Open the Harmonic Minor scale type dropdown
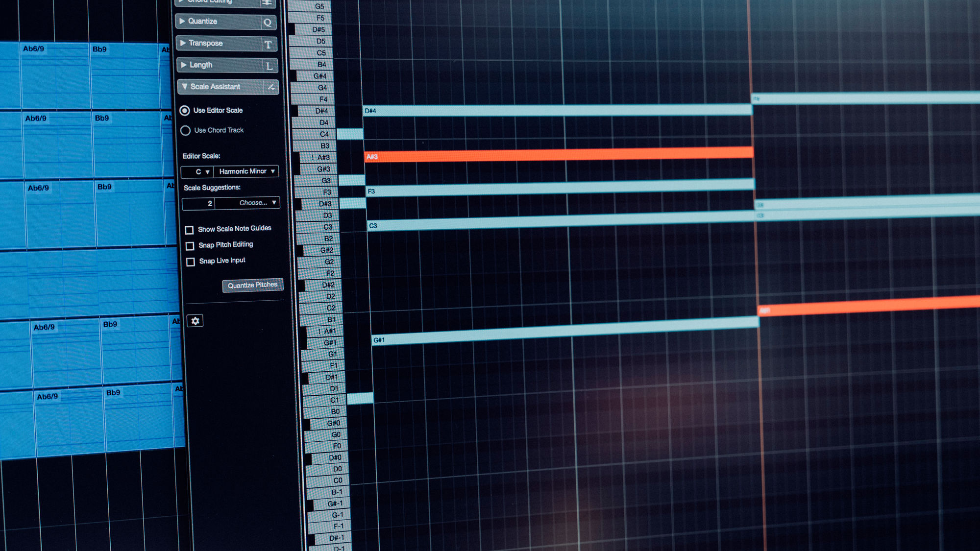Image resolution: width=980 pixels, height=551 pixels. point(246,171)
